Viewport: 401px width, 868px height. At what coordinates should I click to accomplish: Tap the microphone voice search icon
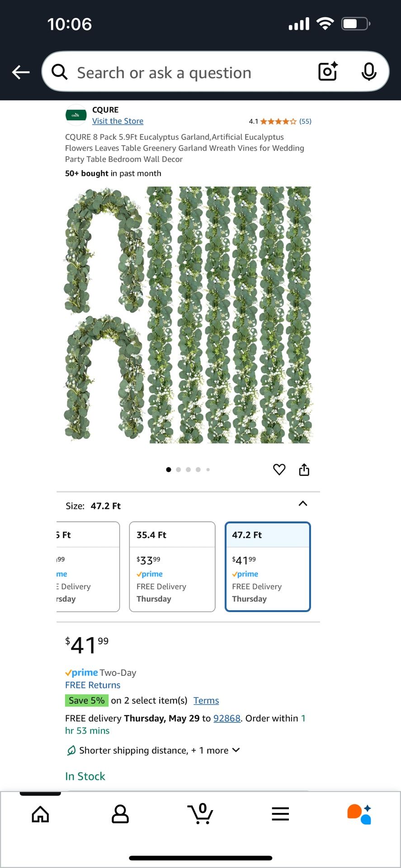[x=369, y=71]
